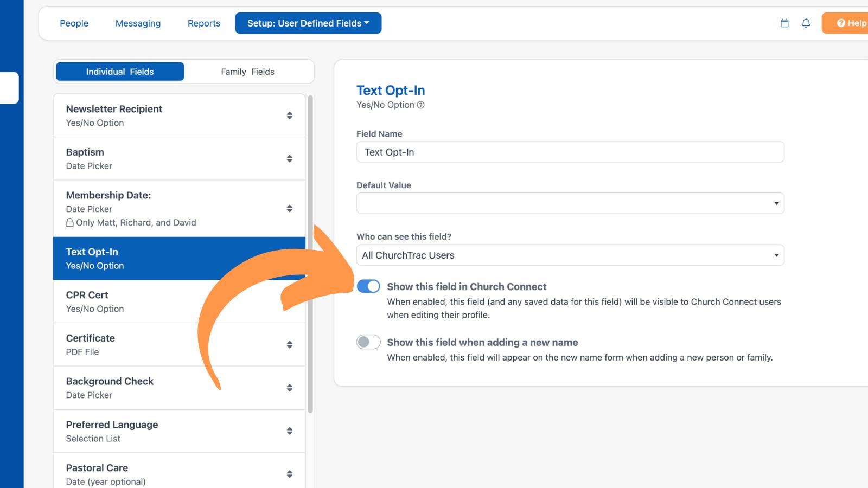The width and height of the screenshot is (868, 488).
Task: Select the Individual Fields tab
Action: [120, 72]
